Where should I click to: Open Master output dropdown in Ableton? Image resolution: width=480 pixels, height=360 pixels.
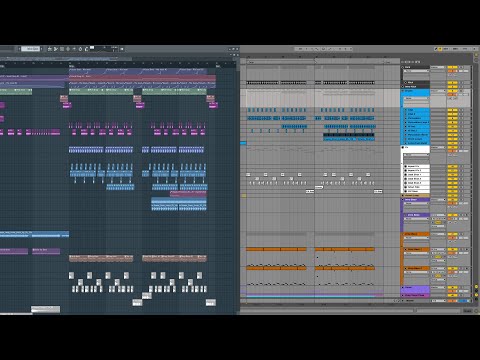point(438,301)
